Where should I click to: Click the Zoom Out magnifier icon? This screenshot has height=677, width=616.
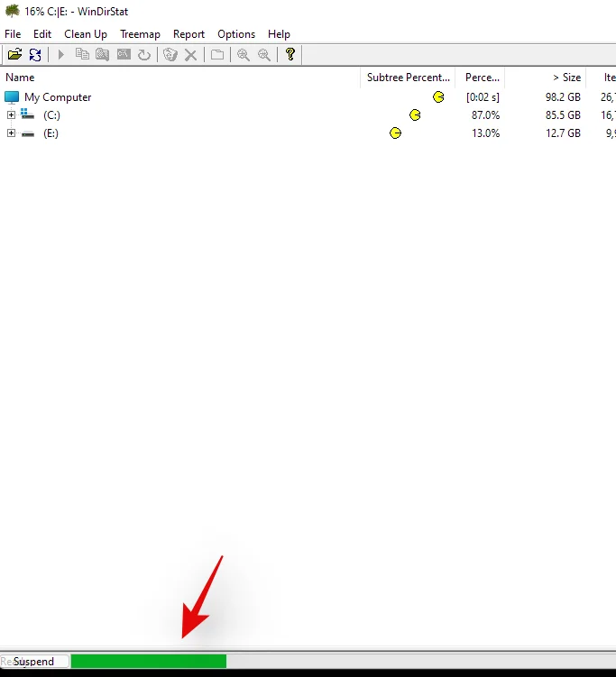coord(264,55)
